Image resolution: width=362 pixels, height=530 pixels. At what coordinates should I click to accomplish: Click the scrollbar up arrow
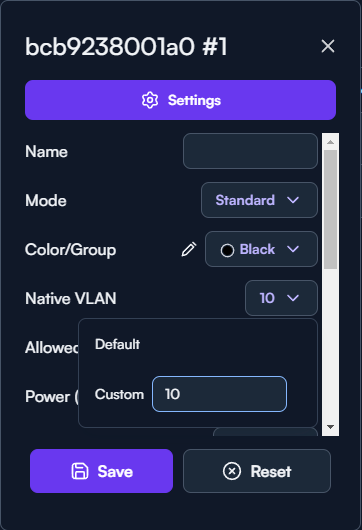[x=331, y=142]
